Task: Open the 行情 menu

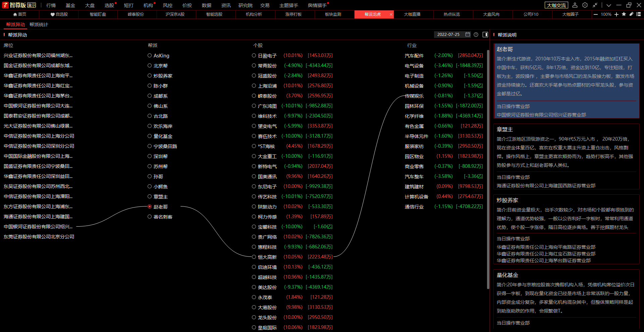Action: point(51,5)
